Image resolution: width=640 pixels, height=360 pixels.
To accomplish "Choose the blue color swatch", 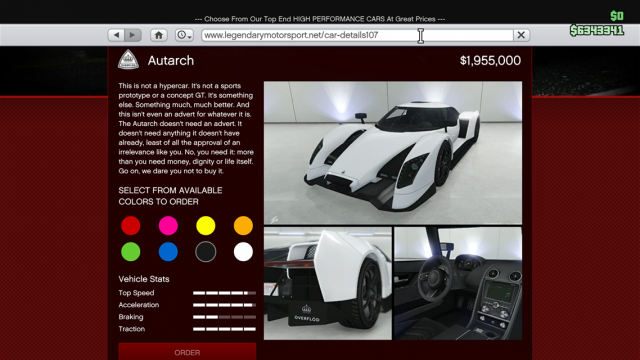I will click(168, 252).
